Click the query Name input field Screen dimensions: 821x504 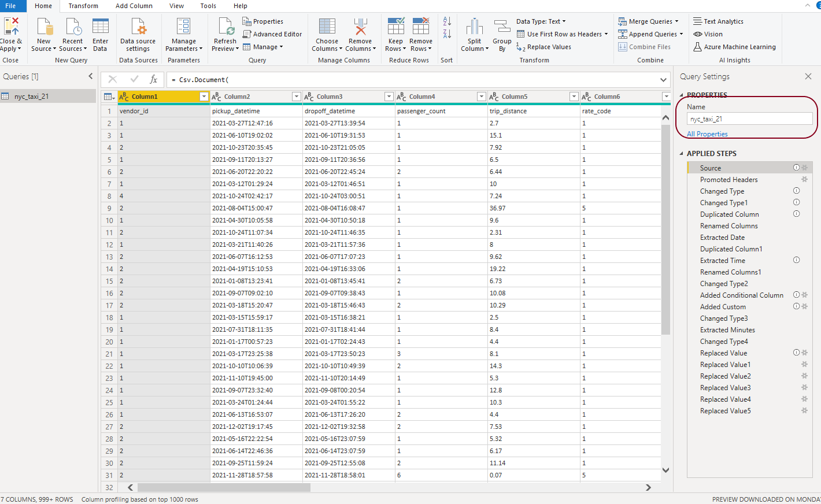click(749, 119)
